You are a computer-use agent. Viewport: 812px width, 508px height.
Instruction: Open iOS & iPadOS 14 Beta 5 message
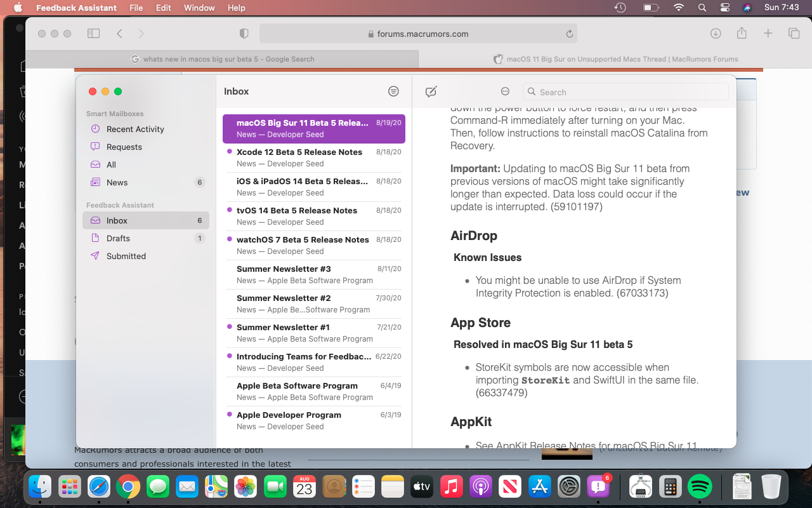[314, 187]
